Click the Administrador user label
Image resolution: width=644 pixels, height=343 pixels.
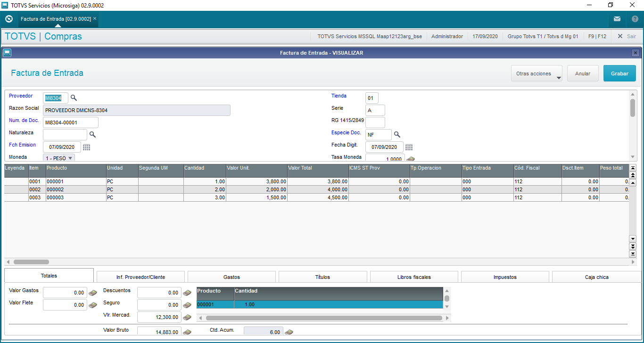447,36
